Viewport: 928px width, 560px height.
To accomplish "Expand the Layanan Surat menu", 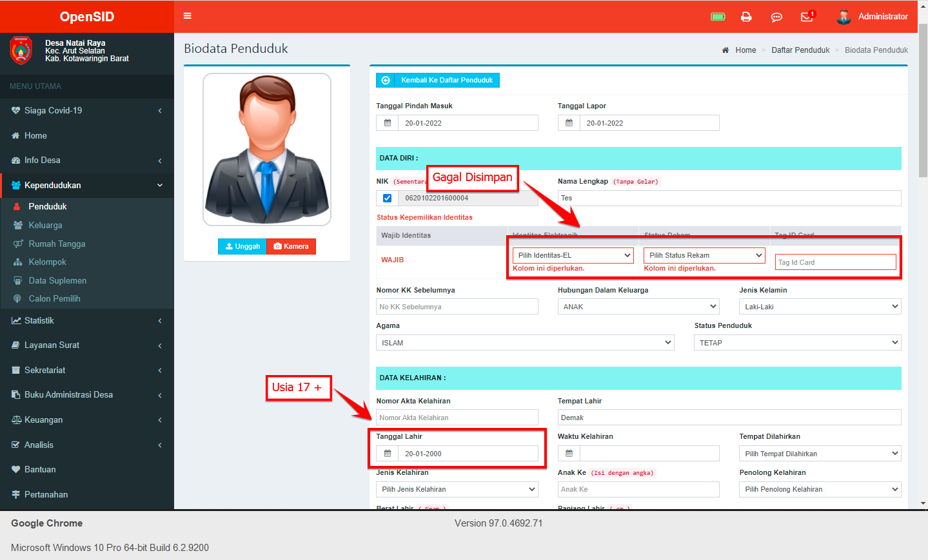I will pyautogui.click(x=87, y=345).
